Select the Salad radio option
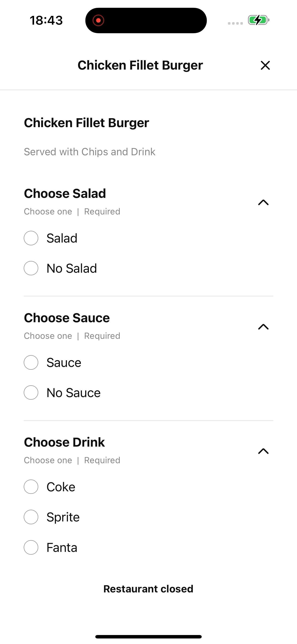Viewport: 297px width, 644px height. 31,238
